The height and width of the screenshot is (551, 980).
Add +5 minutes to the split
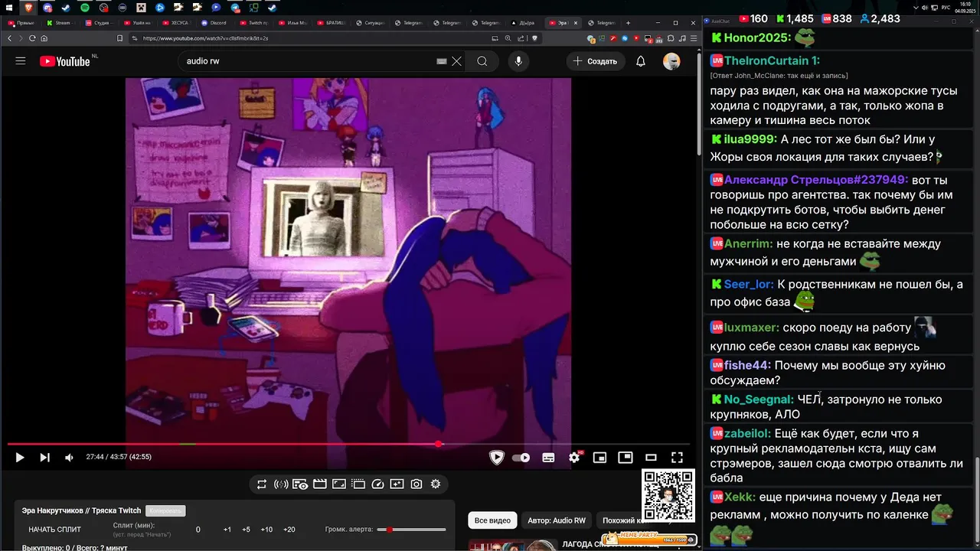[246, 530]
